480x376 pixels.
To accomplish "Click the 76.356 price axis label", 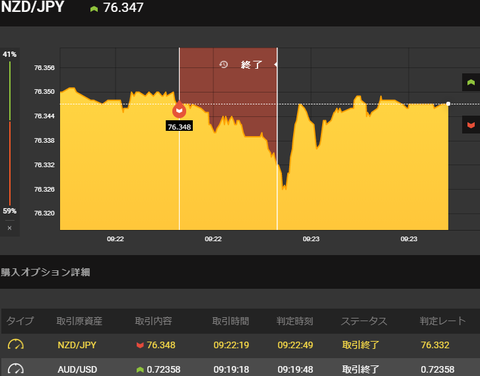I will tap(44, 68).
